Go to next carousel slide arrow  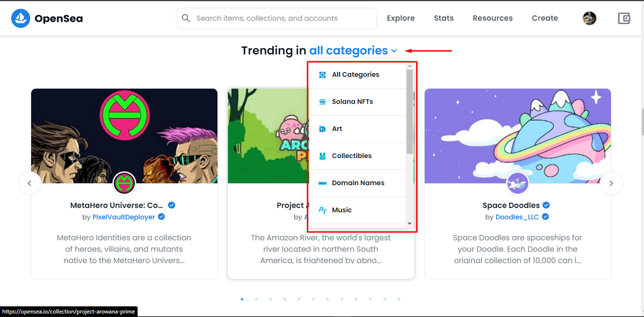pos(611,183)
